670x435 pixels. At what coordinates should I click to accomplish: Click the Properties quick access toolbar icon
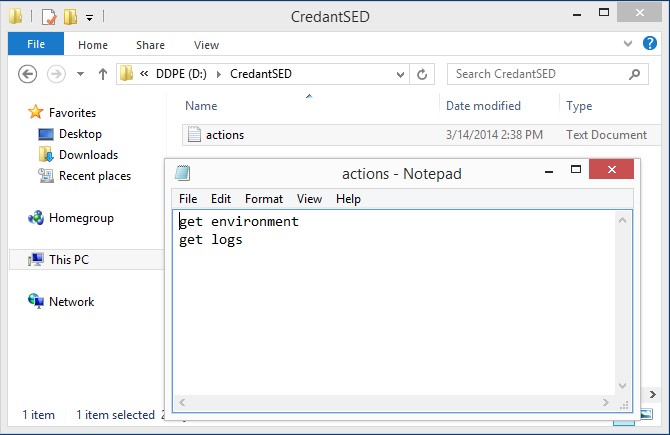[x=49, y=16]
